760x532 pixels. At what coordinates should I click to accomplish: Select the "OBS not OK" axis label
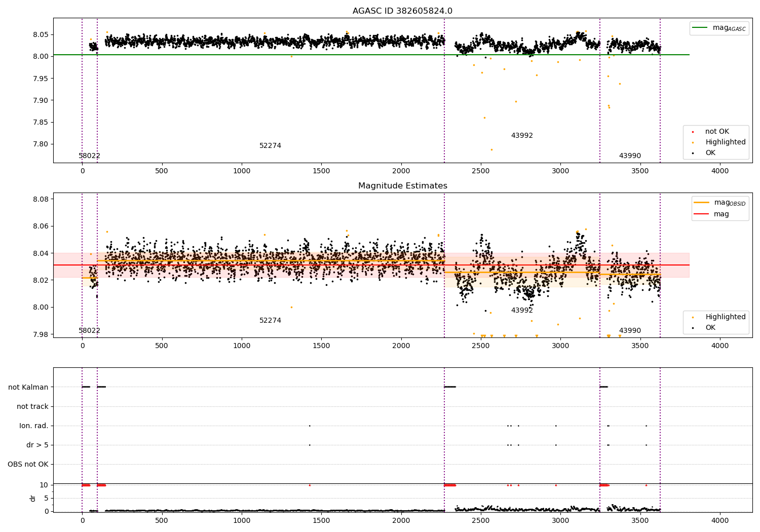click(x=28, y=464)
